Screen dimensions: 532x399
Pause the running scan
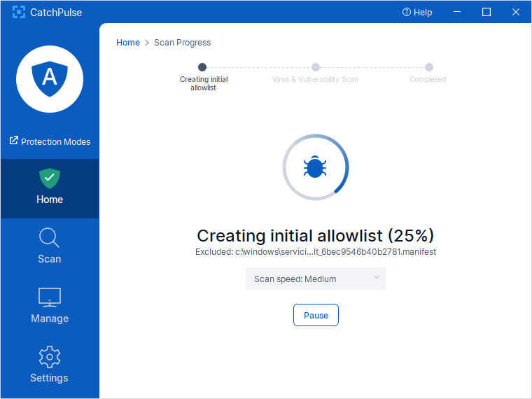pyautogui.click(x=316, y=315)
